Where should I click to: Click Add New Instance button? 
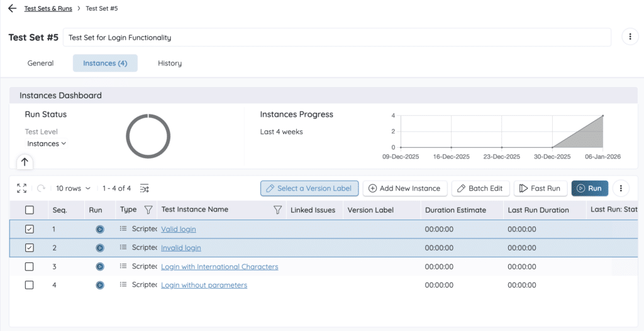pos(405,188)
